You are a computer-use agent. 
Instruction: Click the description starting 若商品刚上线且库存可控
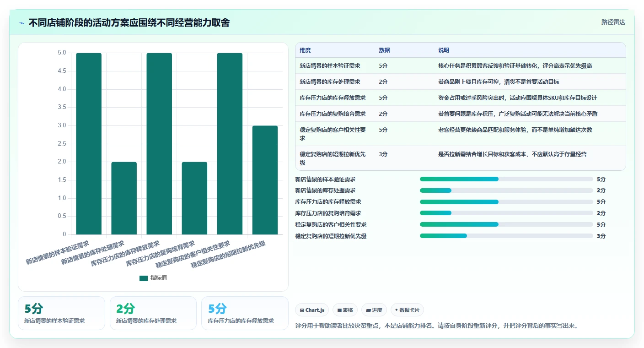click(499, 82)
